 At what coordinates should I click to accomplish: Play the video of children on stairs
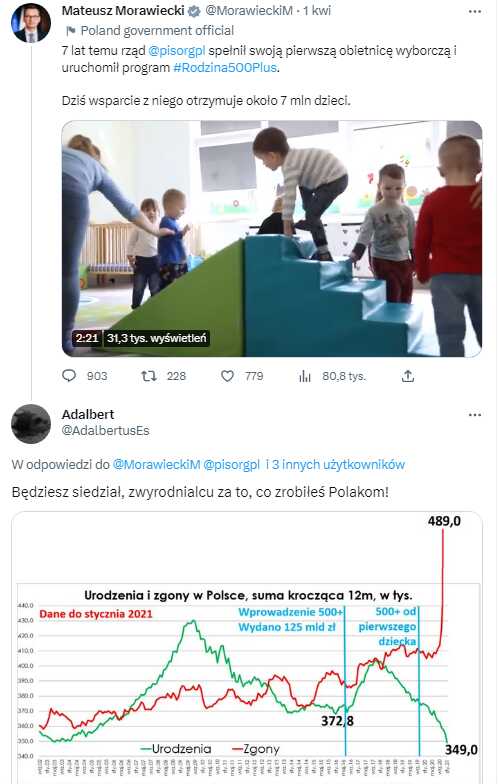pyautogui.click(x=272, y=238)
